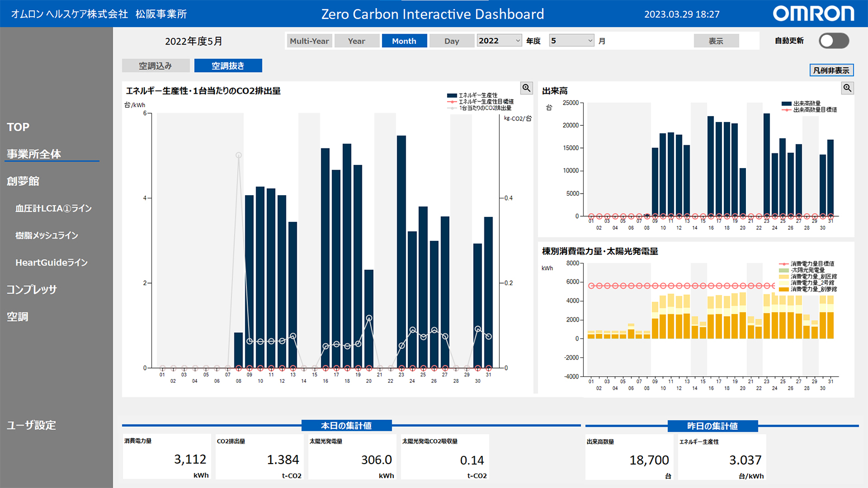The image size is (868, 488).
Task: Click エネルギー生産性 legend color swatch
Action: (x=451, y=95)
